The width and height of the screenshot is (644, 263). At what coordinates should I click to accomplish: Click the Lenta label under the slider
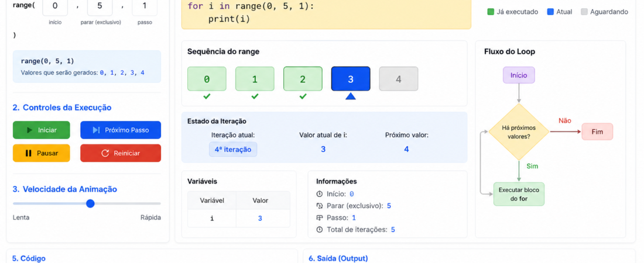click(x=21, y=217)
